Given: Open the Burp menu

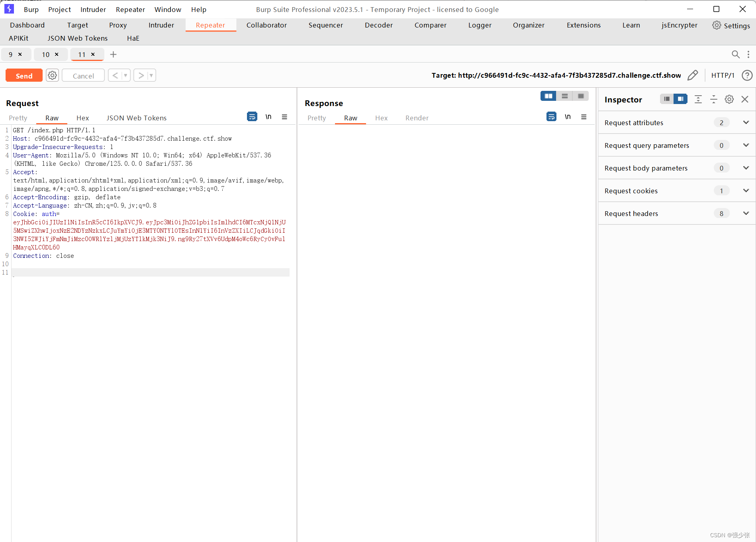Looking at the screenshot, I should (31, 9).
